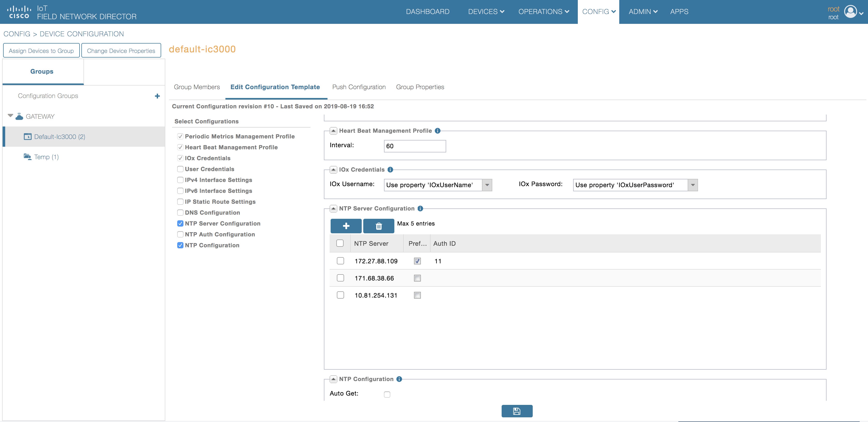
Task: Delete selected NTP server entries
Action: [x=378, y=226]
